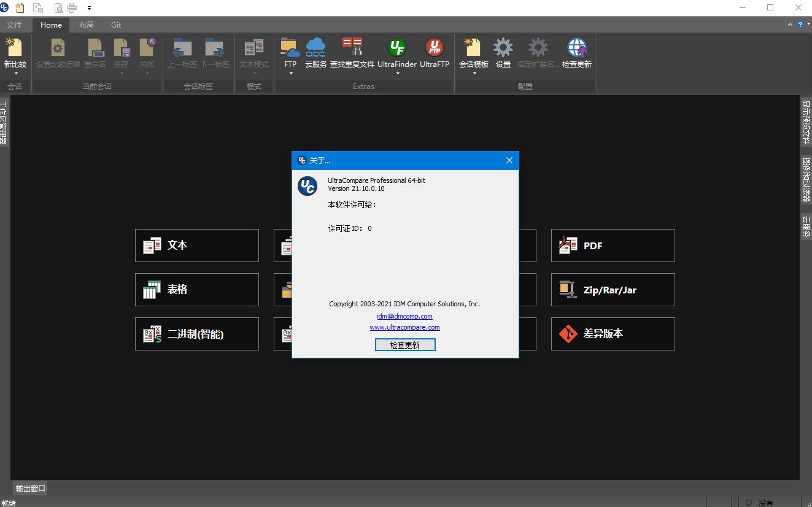Screen dimensions: 812x507
Task: Maximize the UltraCompare main window
Action: [x=770, y=8]
